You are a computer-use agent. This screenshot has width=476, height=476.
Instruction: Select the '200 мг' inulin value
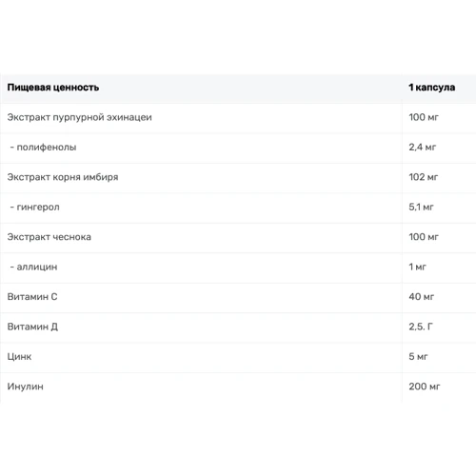click(x=425, y=387)
